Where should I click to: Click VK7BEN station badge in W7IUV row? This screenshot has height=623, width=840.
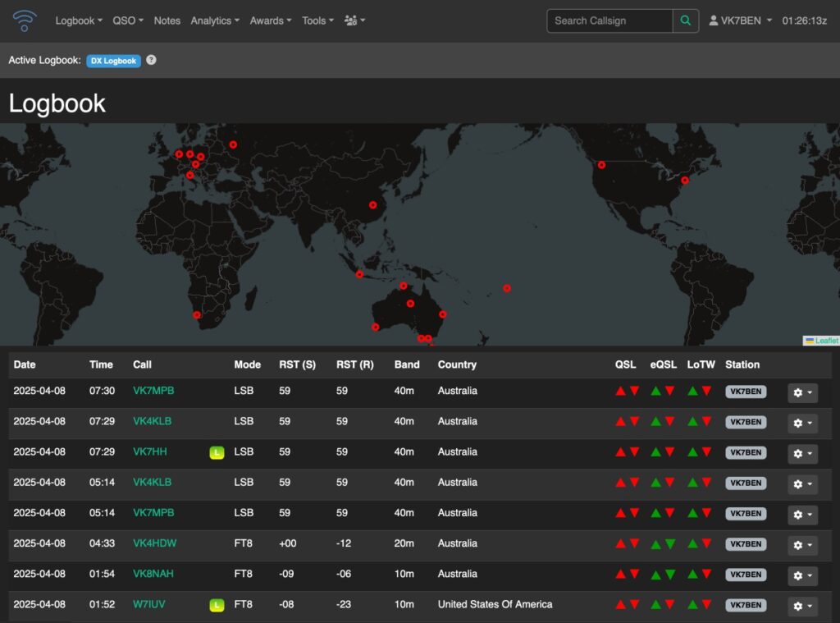tap(746, 605)
